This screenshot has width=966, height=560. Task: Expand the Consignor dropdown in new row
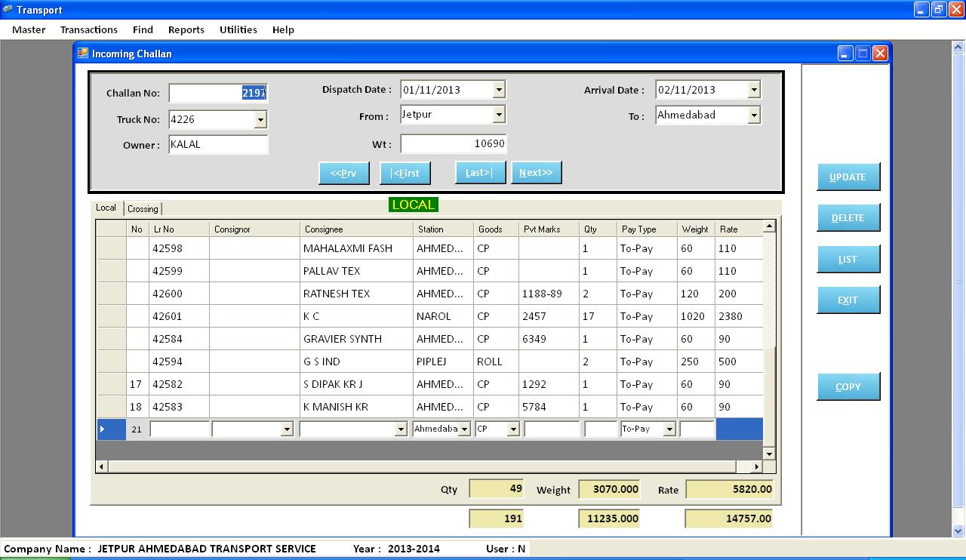click(x=287, y=429)
